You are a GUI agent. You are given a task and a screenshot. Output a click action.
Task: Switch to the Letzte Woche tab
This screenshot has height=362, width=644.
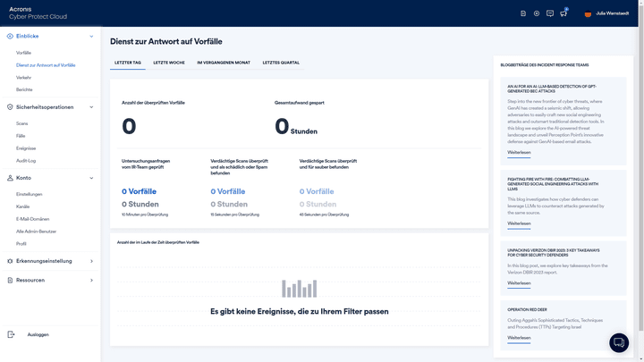(x=169, y=63)
